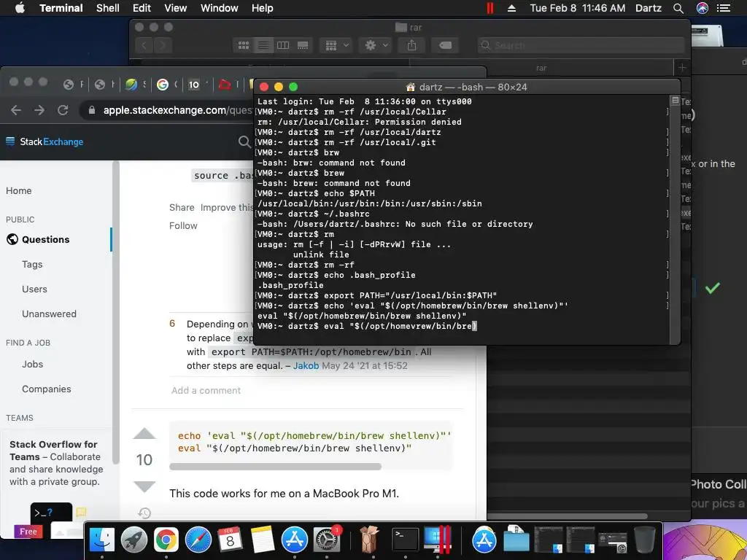747x560 pixels.
Task: Go back in the Finder window
Action: click(144, 45)
